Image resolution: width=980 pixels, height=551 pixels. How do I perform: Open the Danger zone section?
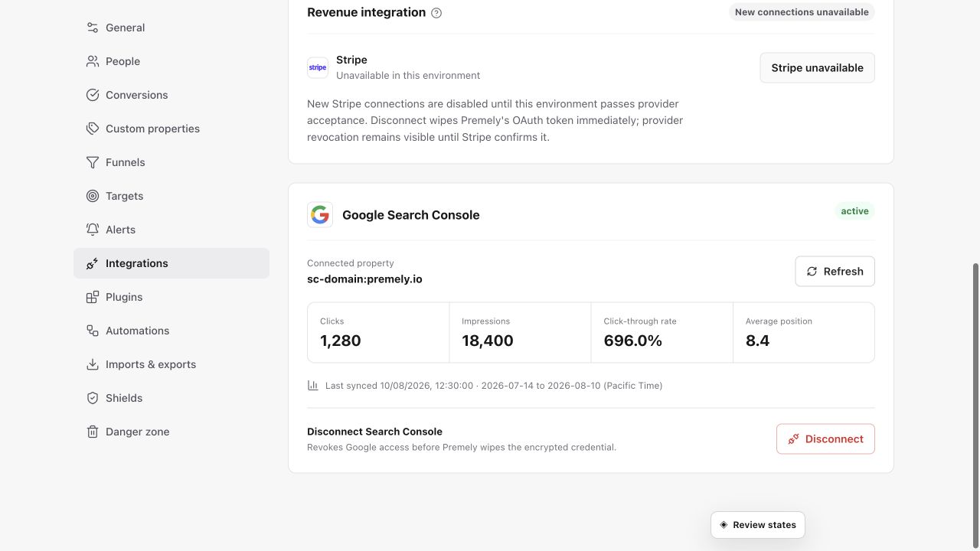coord(171,432)
